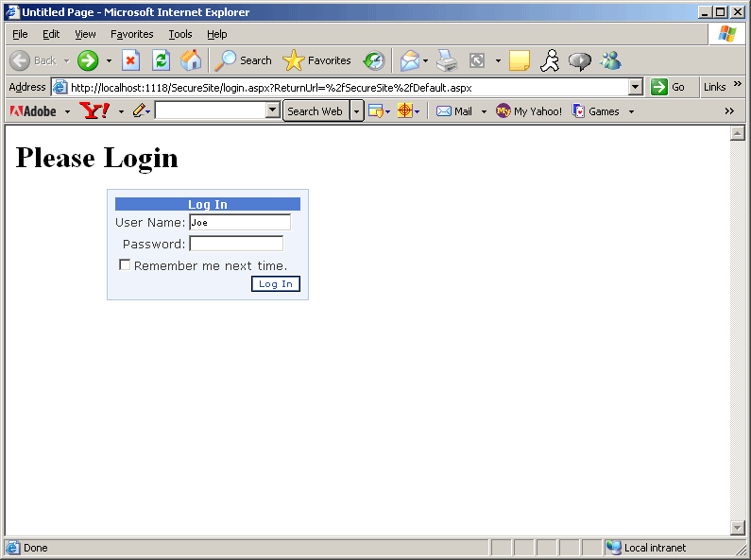Expand the Address bar URL dropdown

coord(635,87)
